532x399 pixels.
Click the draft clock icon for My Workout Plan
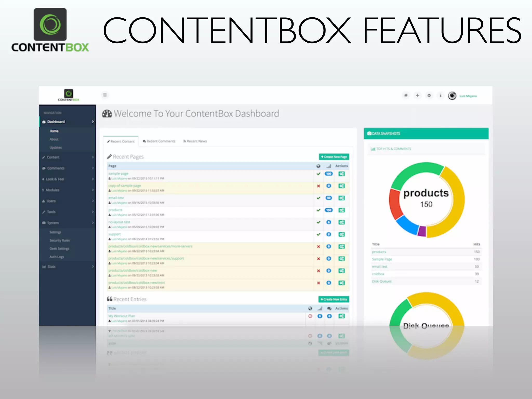(310, 316)
